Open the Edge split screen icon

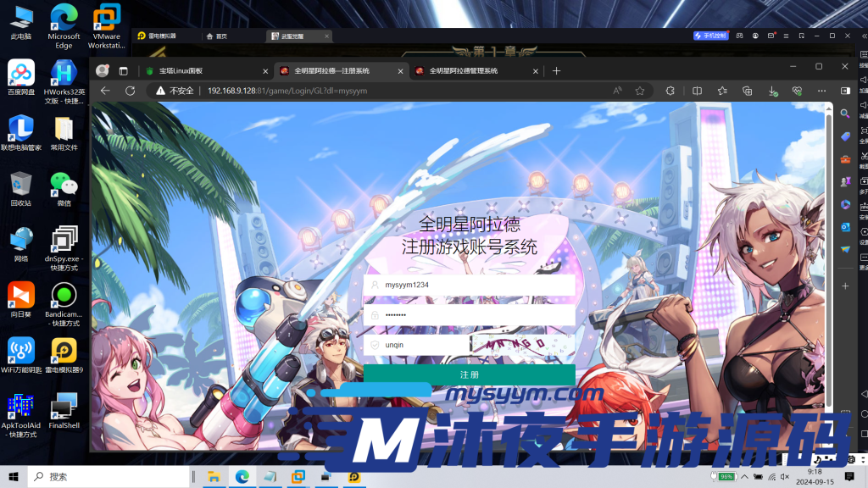coord(697,91)
